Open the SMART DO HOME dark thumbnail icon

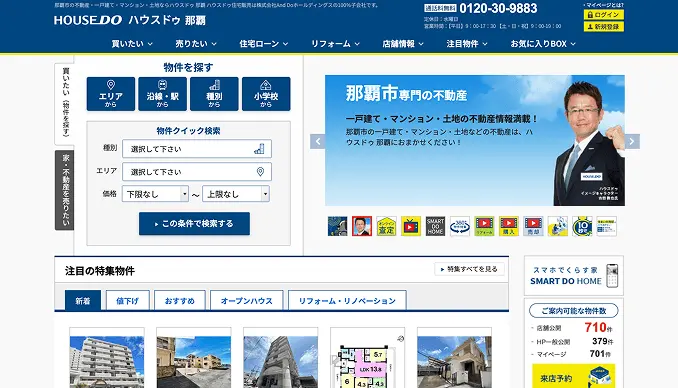(x=435, y=226)
